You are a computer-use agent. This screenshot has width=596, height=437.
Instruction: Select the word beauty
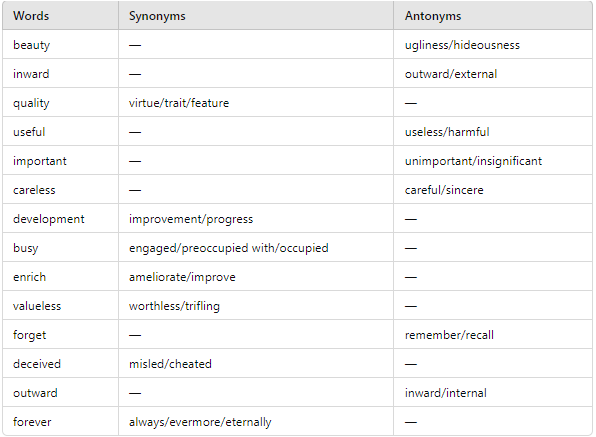point(32,45)
